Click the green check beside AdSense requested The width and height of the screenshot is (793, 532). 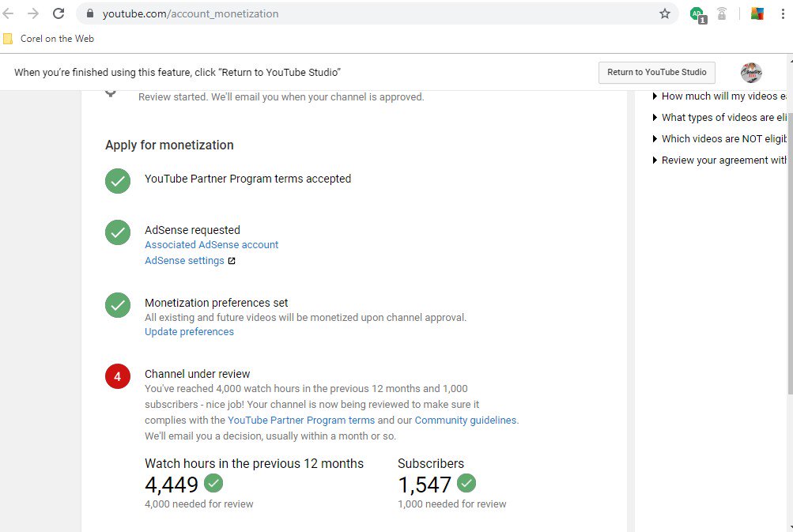click(x=118, y=232)
